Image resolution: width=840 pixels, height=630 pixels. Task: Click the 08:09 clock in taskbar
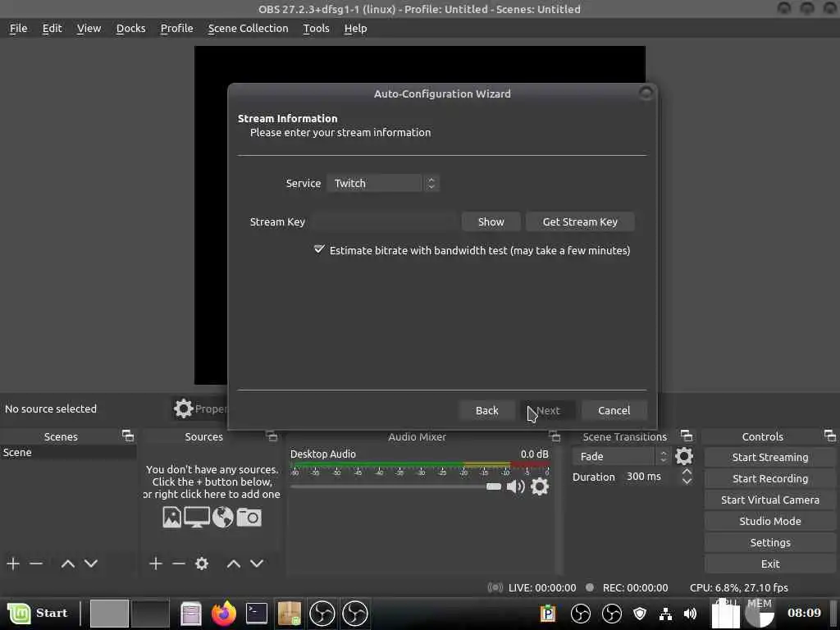coord(804,613)
